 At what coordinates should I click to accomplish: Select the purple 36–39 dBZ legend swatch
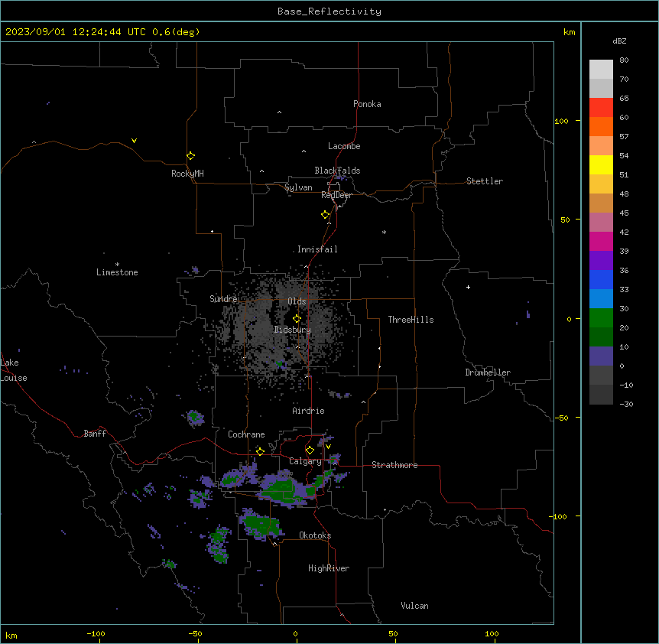tap(601, 261)
